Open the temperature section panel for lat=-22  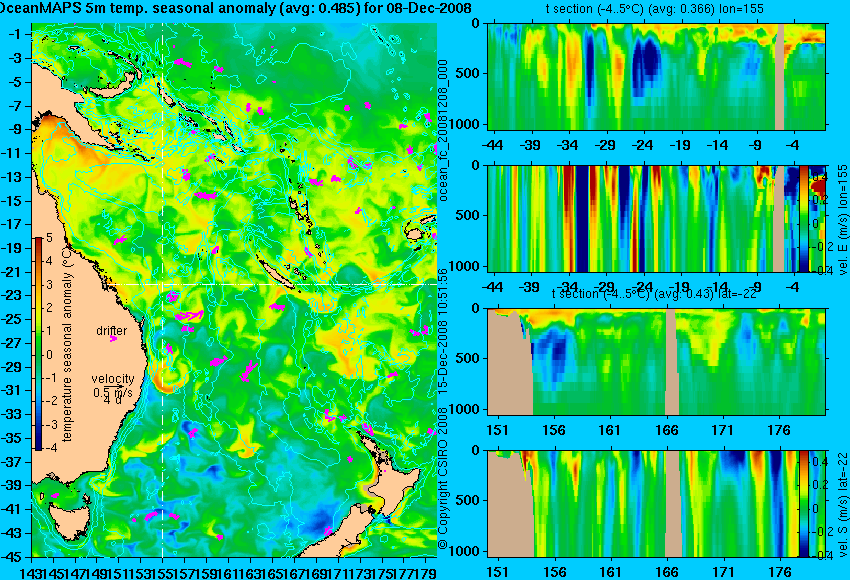click(656, 362)
